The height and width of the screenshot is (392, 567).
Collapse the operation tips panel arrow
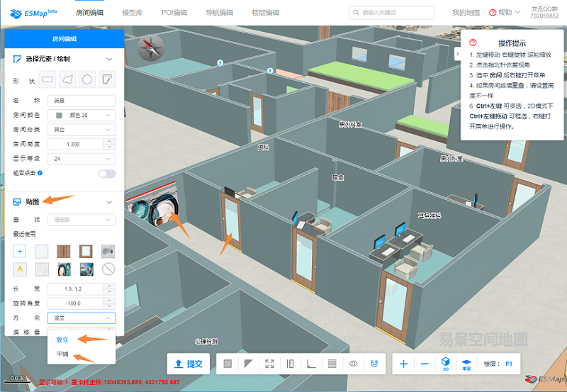457,54
